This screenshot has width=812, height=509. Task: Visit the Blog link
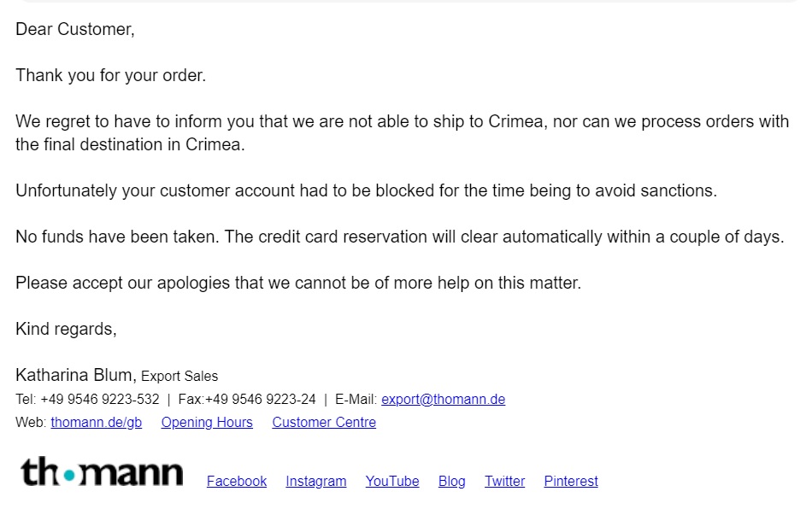(452, 482)
